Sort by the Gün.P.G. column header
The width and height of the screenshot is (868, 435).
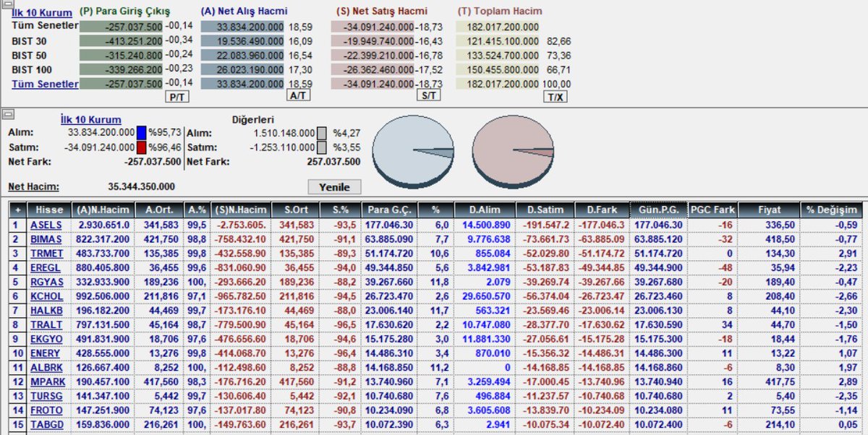[x=658, y=210]
